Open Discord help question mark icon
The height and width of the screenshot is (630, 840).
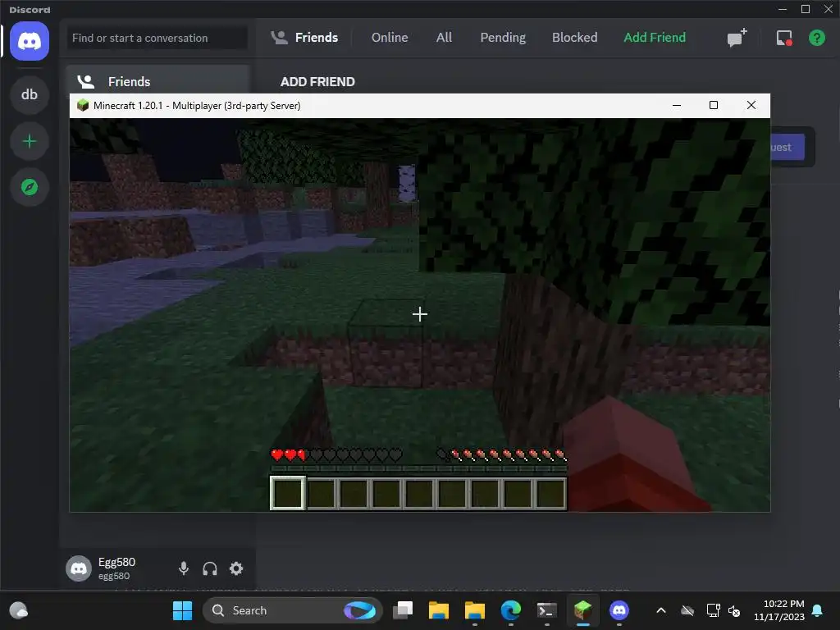(x=816, y=38)
